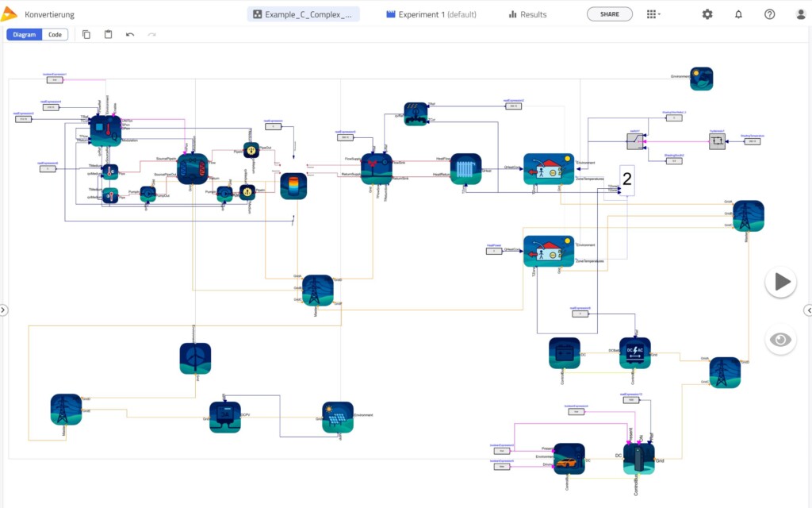Select the DC/AC inverter component

(635, 353)
